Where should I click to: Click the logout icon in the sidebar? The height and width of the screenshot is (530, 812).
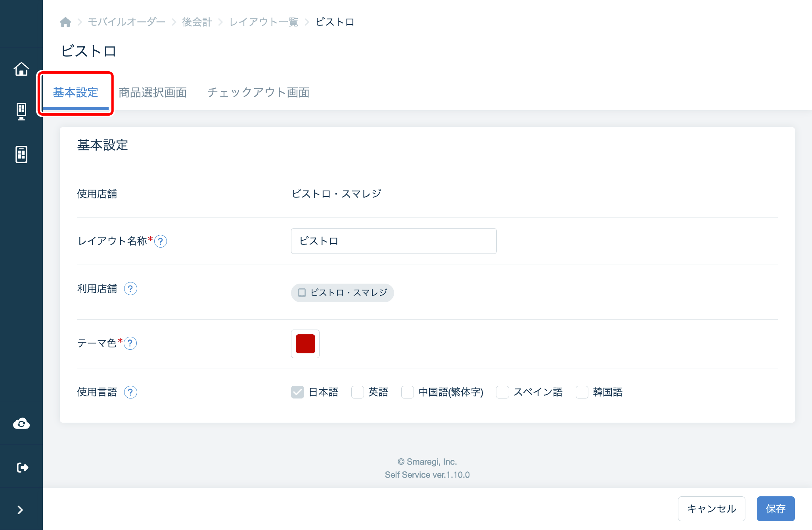point(21,467)
